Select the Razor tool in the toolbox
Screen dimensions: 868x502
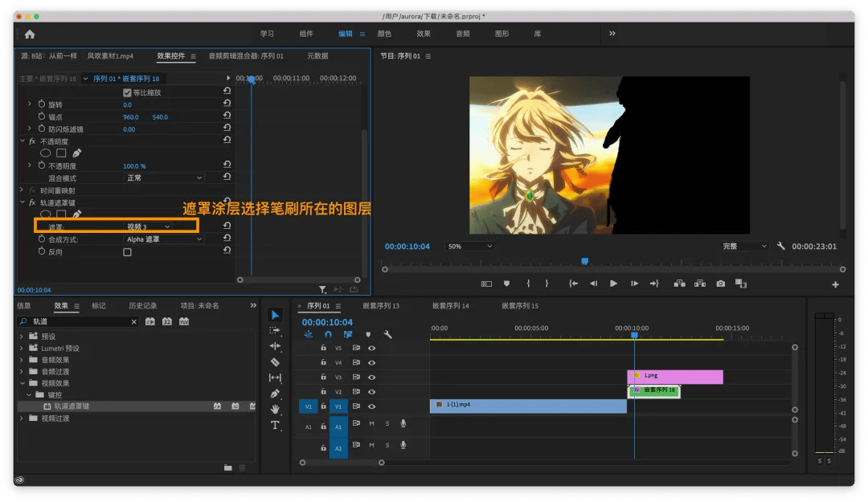click(x=275, y=362)
